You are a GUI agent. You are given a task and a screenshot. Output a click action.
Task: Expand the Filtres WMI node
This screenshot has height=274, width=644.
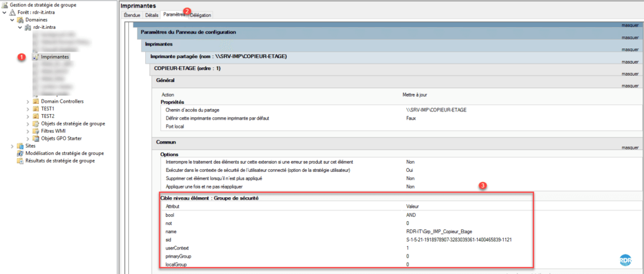(x=28, y=131)
